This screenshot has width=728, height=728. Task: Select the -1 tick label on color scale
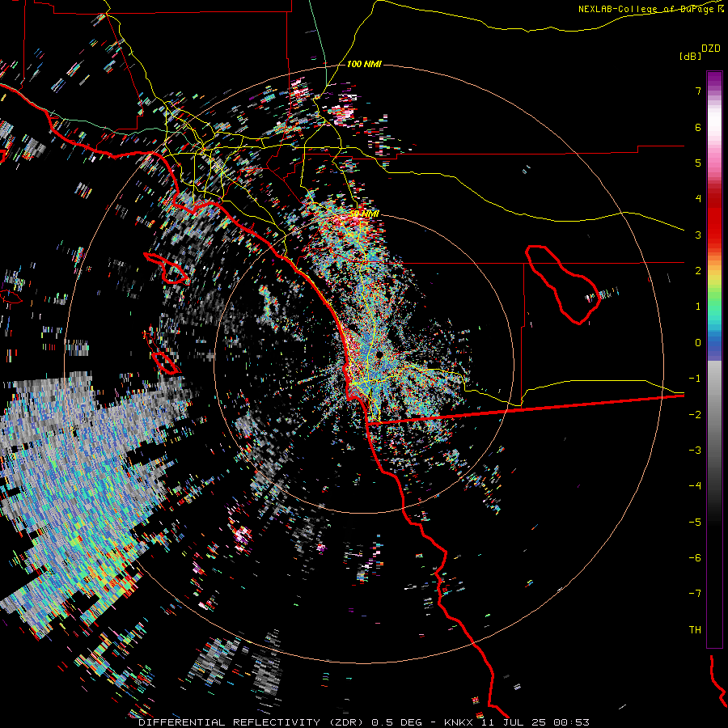(695, 379)
